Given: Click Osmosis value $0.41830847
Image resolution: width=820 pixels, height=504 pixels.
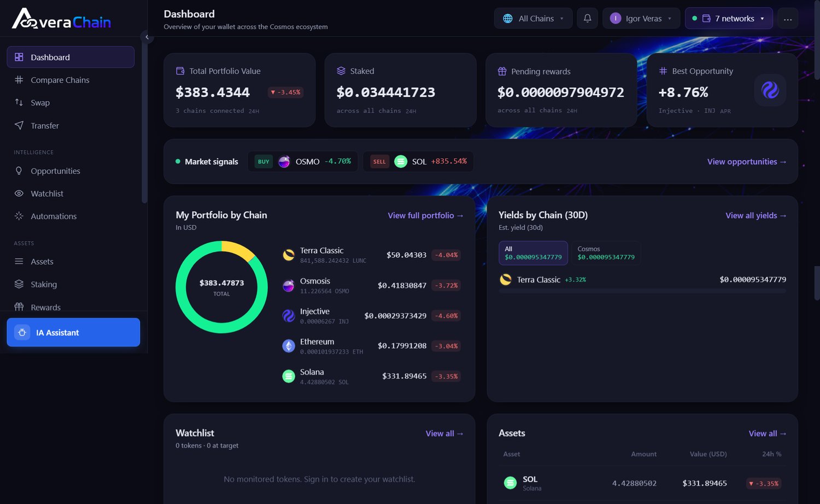Looking at the screenshot, I should [x=402, y=285].
